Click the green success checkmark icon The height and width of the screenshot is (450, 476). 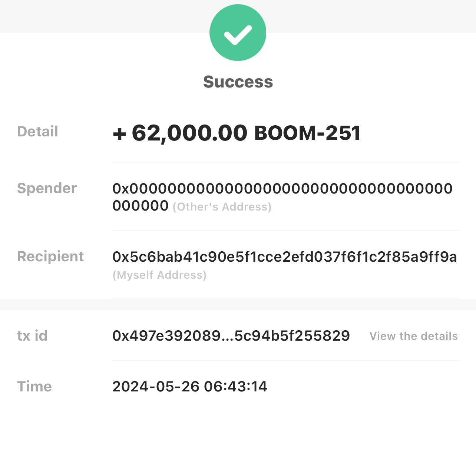pos(238,33)
